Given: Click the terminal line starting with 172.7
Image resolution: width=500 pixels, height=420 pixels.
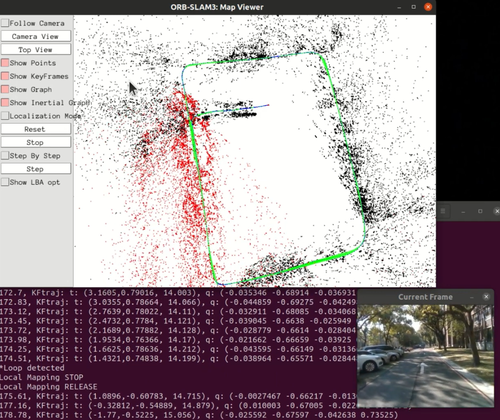Looking at the screenshot, I should pos(178,293).
